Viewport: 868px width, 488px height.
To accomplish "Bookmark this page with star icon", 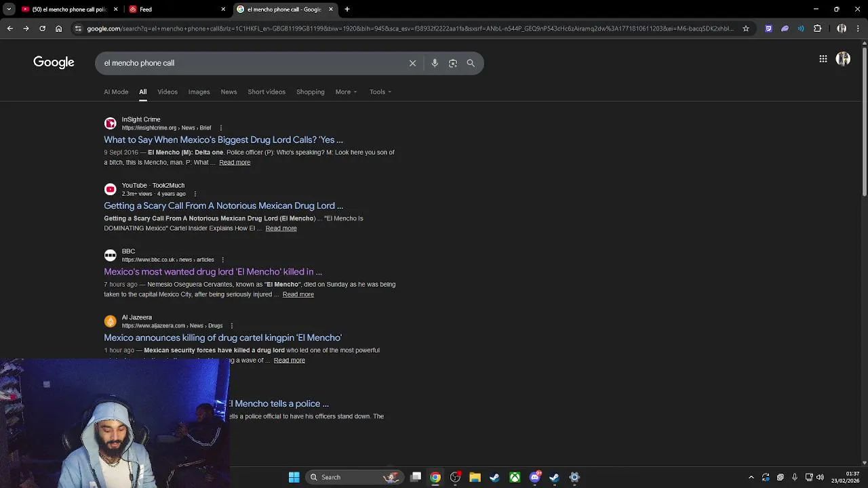I will pyautogui.click(x=746, y=28).
